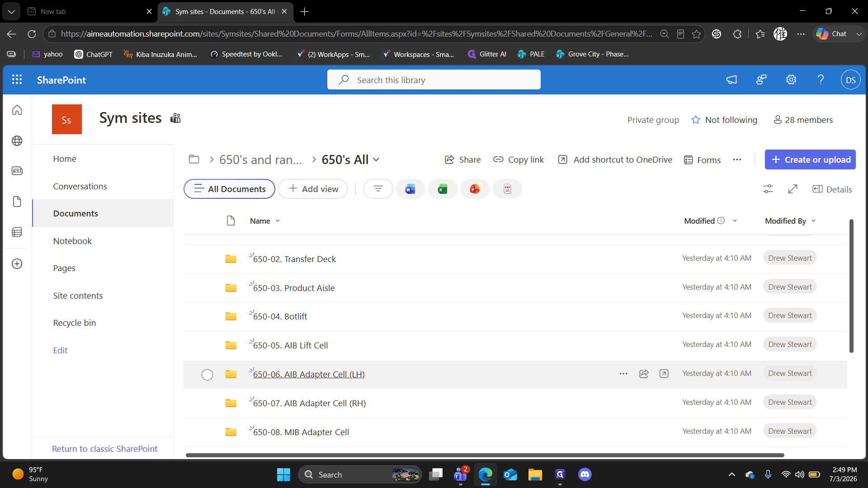Open File Explorer from the taskbar
This screenshot has height=488, width=868.
(x=535, y=474)
